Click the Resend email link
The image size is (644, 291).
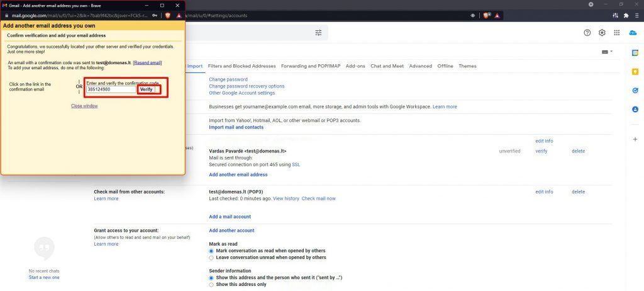click(147, 62)
